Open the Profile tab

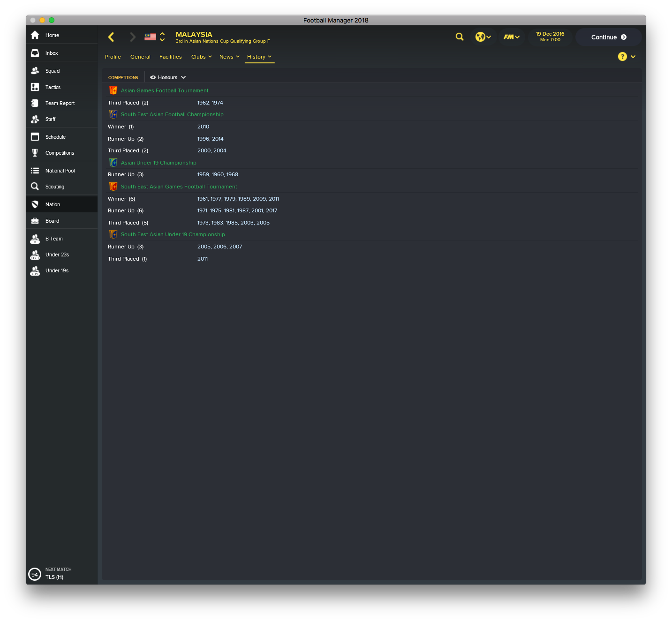(113, 57)
